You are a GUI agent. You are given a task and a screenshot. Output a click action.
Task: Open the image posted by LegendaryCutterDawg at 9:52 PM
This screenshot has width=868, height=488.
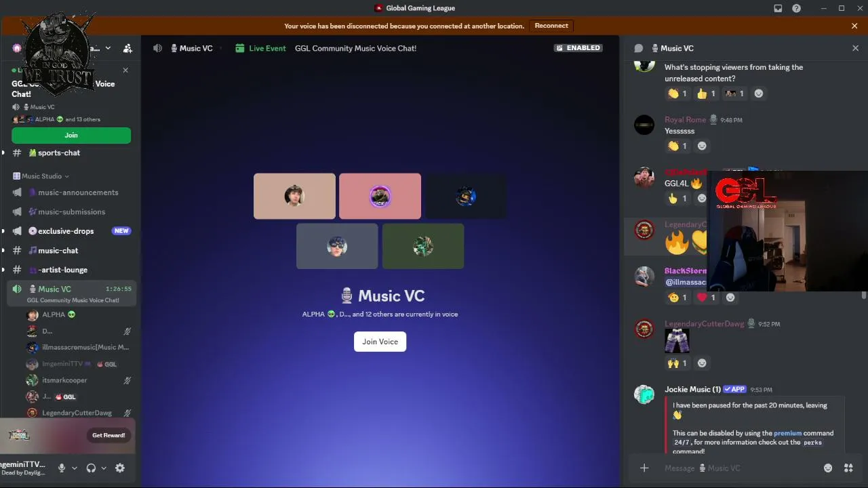point(677,342)
